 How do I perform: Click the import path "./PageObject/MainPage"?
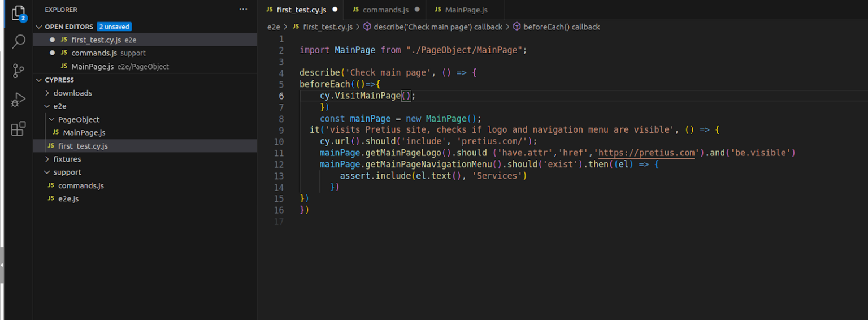click(464, 50)
